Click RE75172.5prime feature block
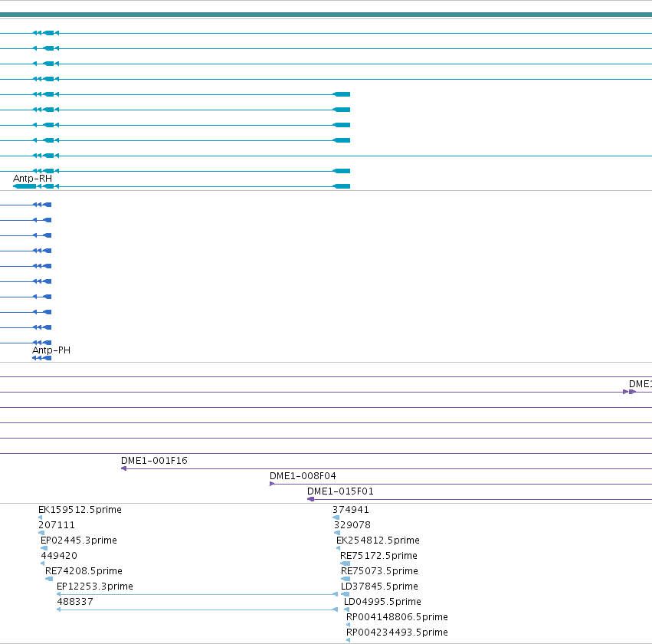Viewport: 652px width, 644px height. (345, 563)
